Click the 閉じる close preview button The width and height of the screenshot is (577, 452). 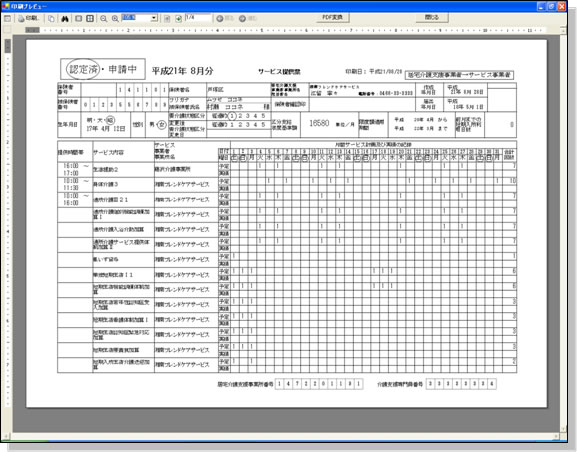click(x=432, y=17)
